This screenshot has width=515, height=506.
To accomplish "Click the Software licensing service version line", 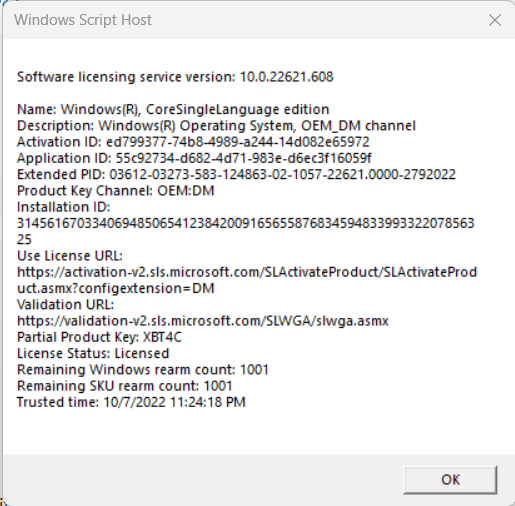I will pyautogui.click(x=175, y=77).
